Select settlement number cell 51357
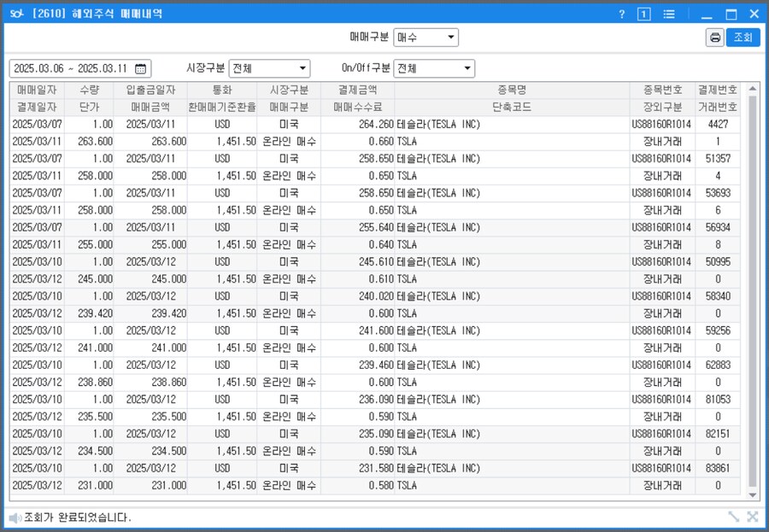This screenshot has width=769, height=532. pyautogui.click(x=718, y=159)
